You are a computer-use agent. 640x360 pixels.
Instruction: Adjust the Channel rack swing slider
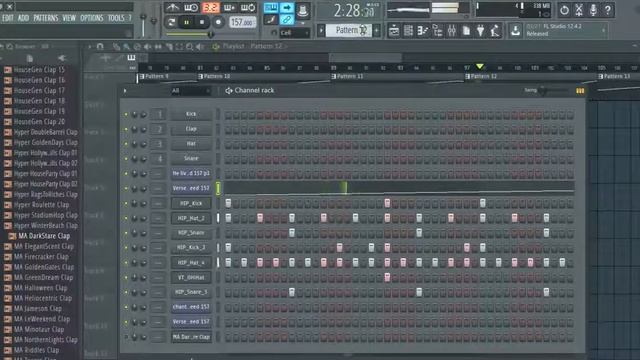[552, 90]
